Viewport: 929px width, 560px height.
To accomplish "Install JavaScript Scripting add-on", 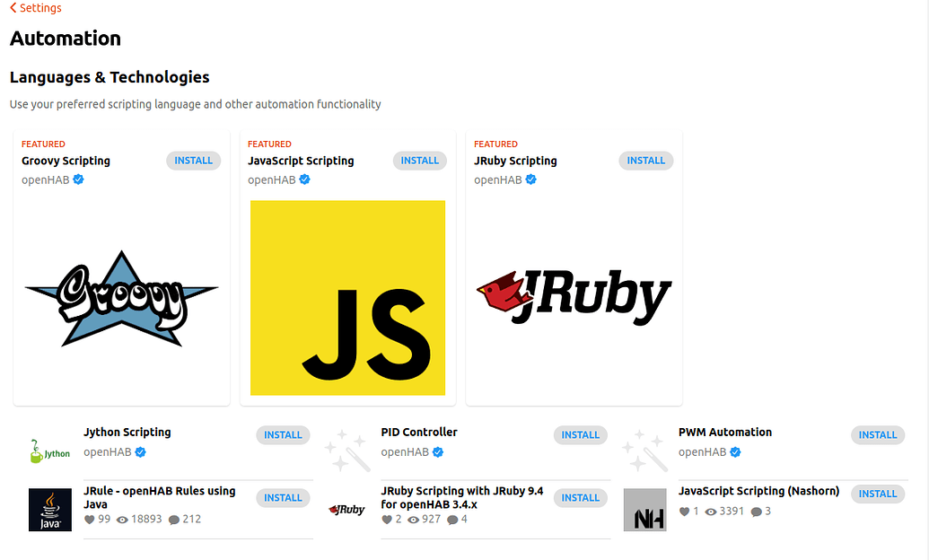I will (x=419, y=160).
